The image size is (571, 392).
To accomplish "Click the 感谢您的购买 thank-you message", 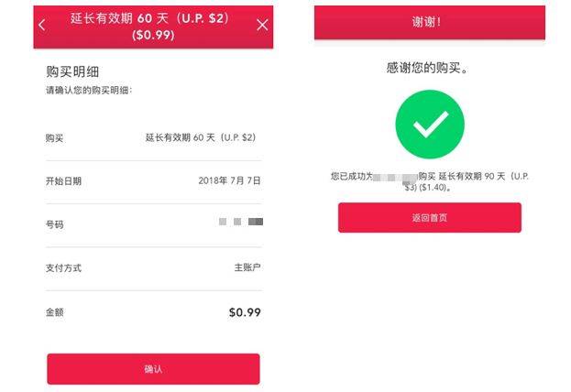I will [x=429, y=68].
